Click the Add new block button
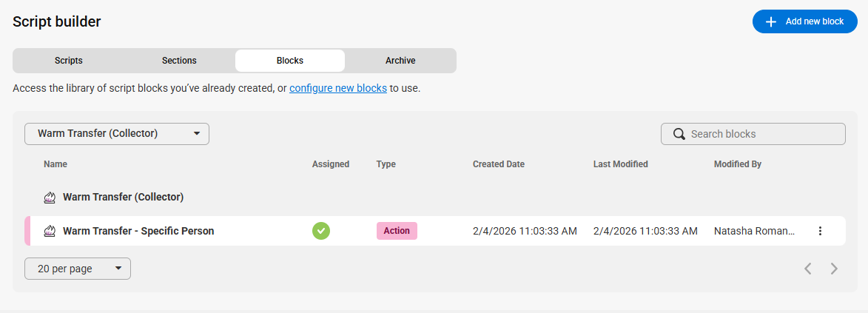 tap(805, 21)
